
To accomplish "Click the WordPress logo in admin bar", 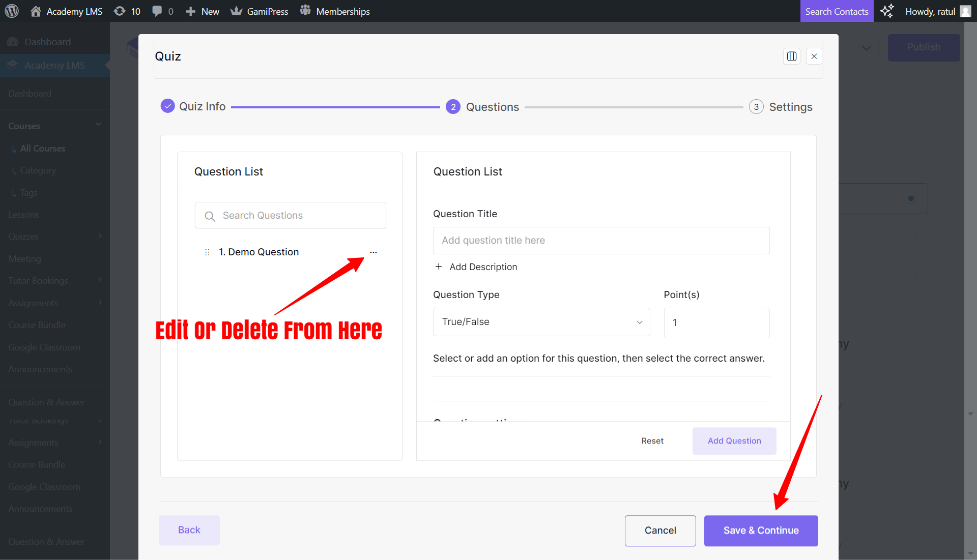I will coord(11,11).
